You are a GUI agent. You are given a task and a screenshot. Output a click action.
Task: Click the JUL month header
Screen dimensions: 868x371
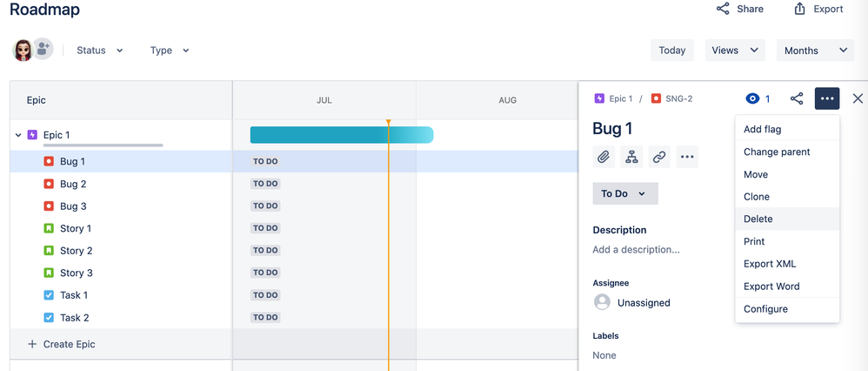(324, 100)
